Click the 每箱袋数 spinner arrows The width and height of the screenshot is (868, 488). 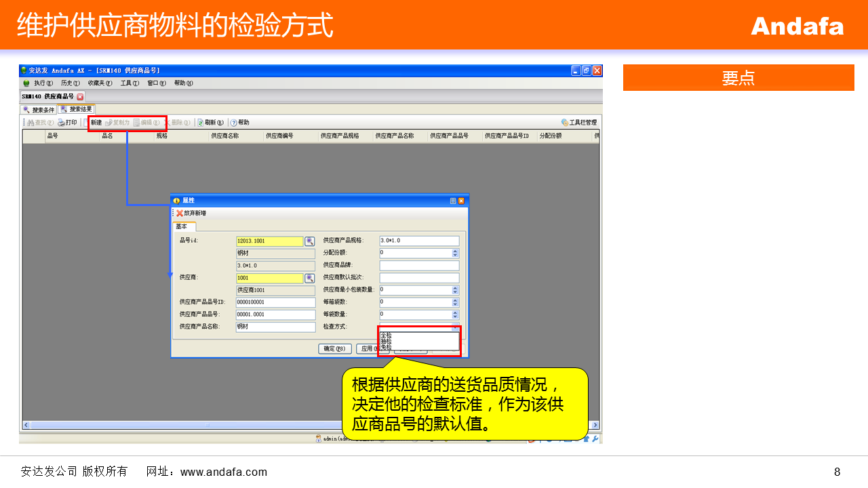(455, 302)
